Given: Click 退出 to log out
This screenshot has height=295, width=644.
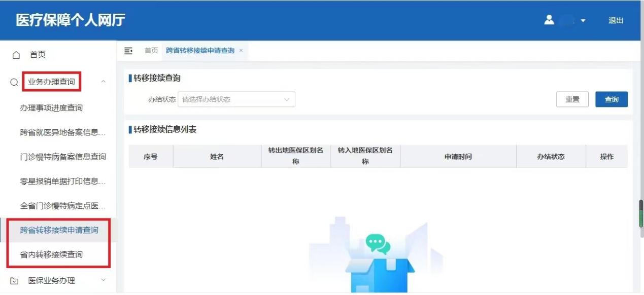Looking at the screenshot, I should (x=616, y=20).
